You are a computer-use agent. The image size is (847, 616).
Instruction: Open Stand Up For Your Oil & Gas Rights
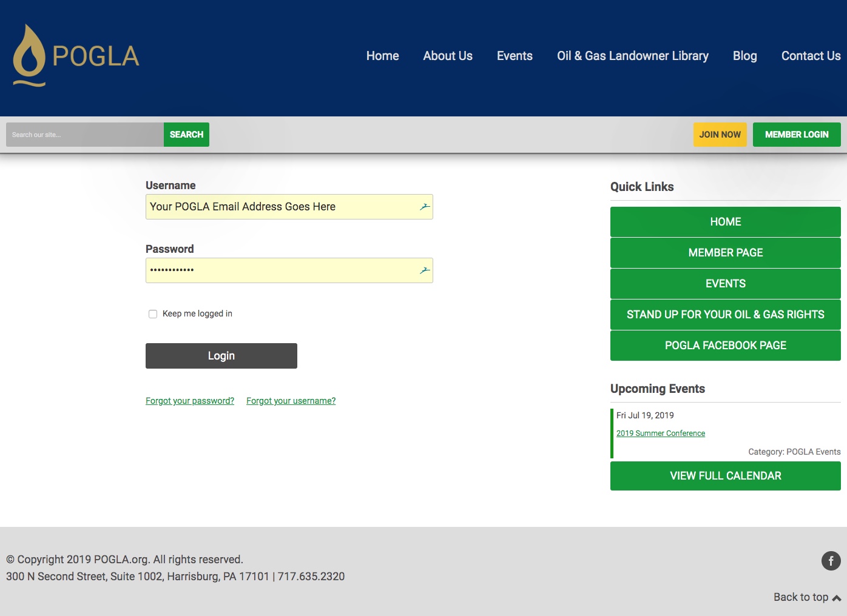coord(726,315)
